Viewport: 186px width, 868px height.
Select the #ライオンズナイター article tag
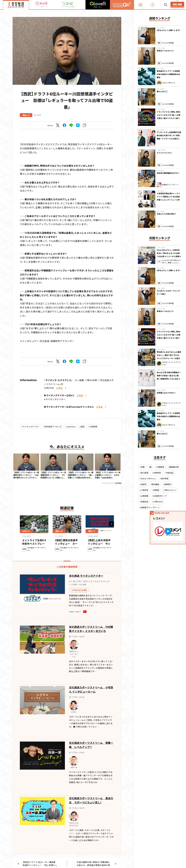click(x=30, y=427)
